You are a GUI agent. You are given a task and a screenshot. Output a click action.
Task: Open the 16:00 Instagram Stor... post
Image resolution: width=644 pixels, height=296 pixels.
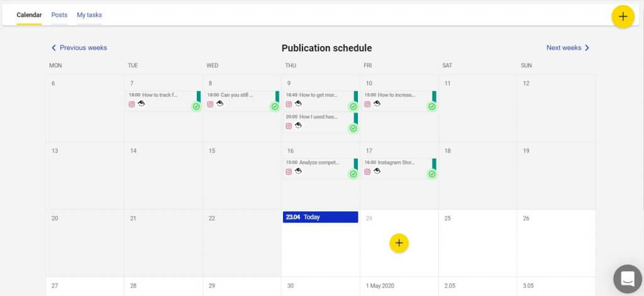click(399, 169)
